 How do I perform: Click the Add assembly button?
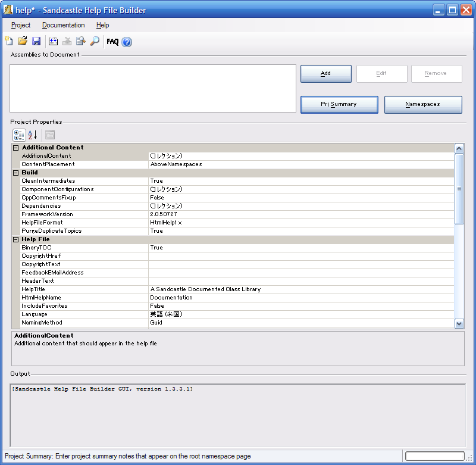click(x=325, y=73)
